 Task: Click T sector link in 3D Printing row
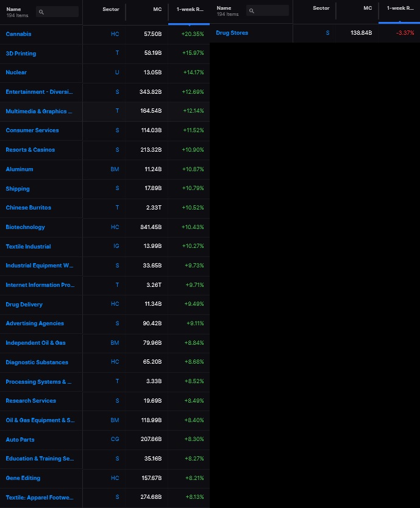(117, 53)
